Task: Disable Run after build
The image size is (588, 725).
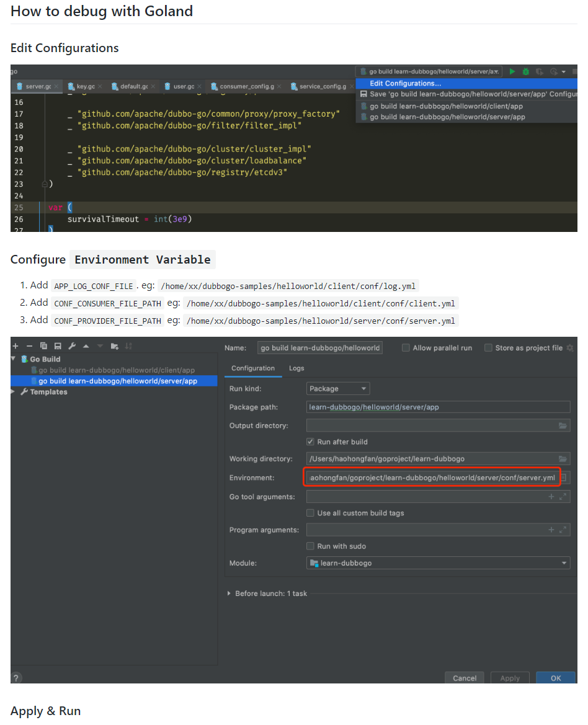Action: pyautogui.click(x=311, y=442)
